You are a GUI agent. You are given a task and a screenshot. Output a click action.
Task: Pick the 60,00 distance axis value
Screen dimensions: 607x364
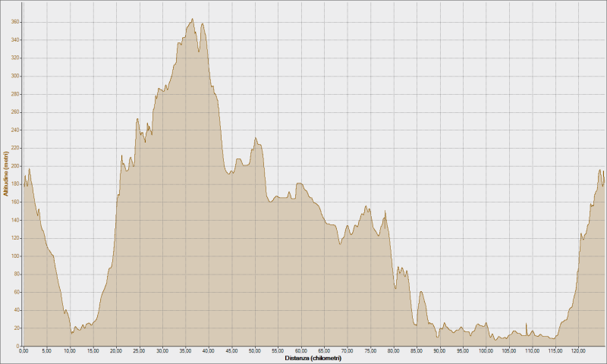pos(300,351)
